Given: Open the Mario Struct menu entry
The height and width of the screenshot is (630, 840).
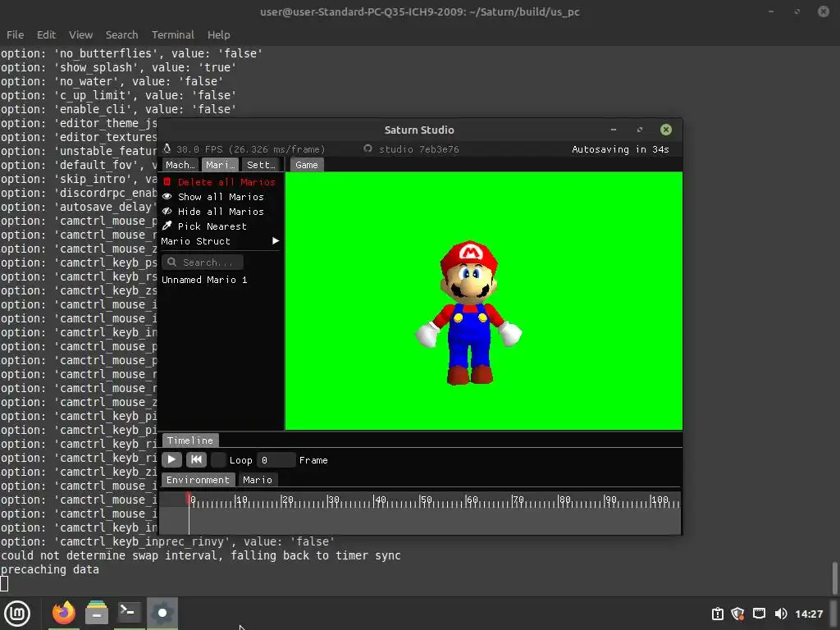Looking at the screenshot, I should click(x=220, y=241).
